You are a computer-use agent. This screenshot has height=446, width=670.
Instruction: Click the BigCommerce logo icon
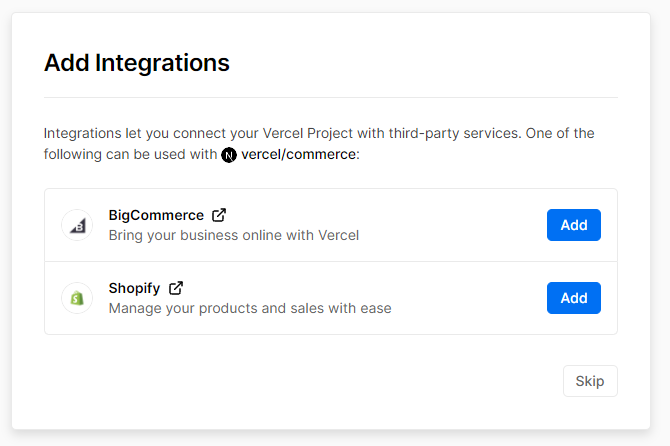coord(77,225)
